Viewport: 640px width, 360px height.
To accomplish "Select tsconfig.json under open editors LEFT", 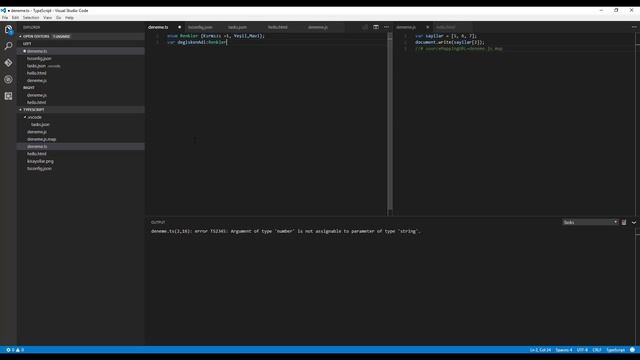I will [80, 58].
